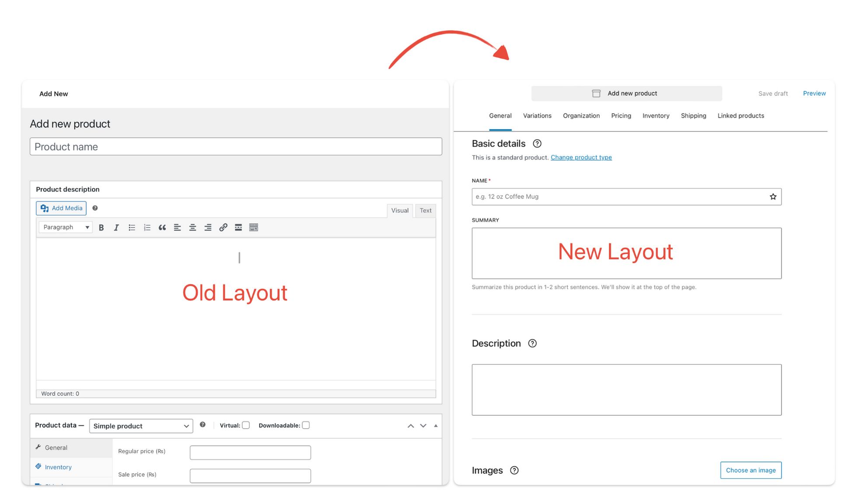Screen dimensions: 853x504
Task: Open the Pricing tab
Action: pyautogui.click(x=621, y=116)
